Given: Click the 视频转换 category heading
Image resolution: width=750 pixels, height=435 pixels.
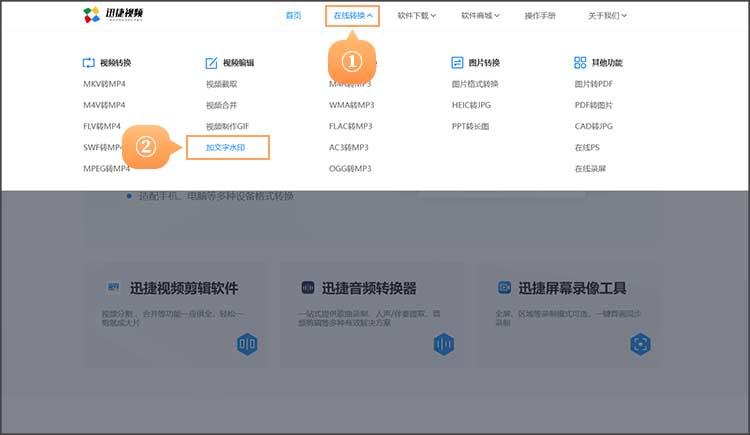Looking at the screenshot, I should pyautogui.click(x=115, y=63).
